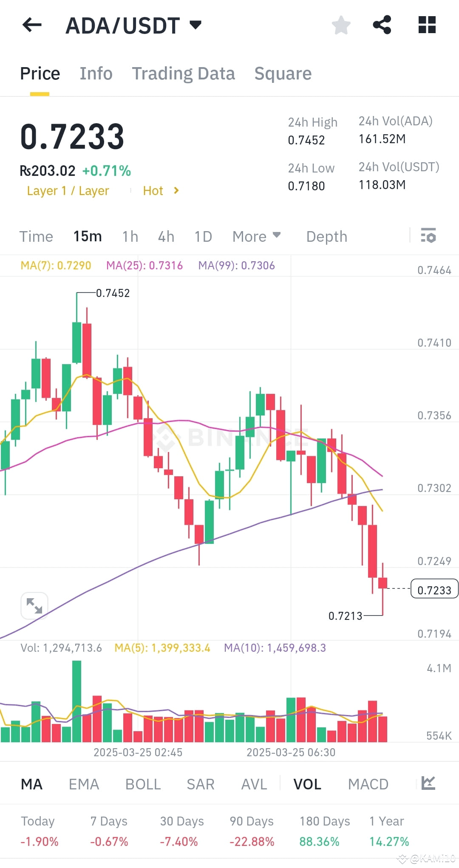
Task: Switch to the Trading Data tab
Action: pos(184,73)
